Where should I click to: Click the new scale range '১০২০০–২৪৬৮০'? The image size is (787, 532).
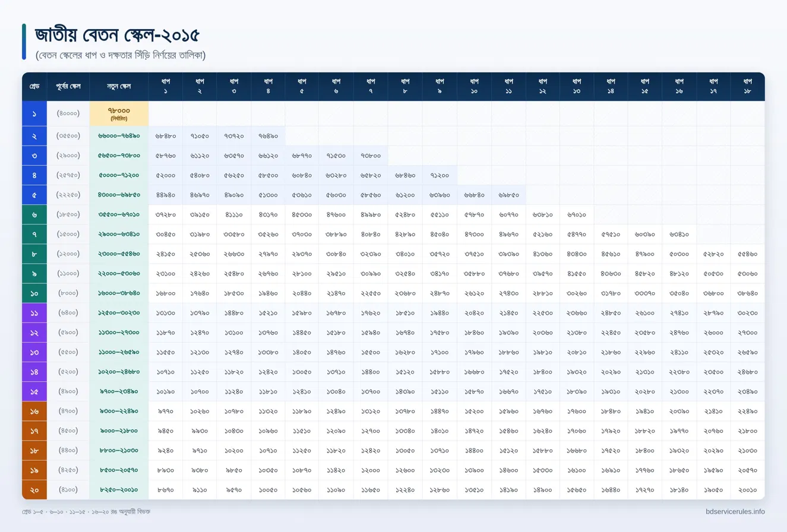coord(119,372)
